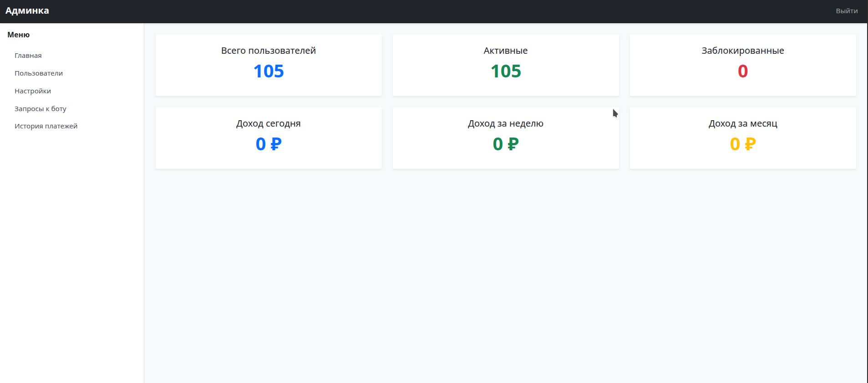Click the blue 0 ₽ today's income value
Image resolution: width=868 pixels, height=383 pixels.
pos(269,144)
